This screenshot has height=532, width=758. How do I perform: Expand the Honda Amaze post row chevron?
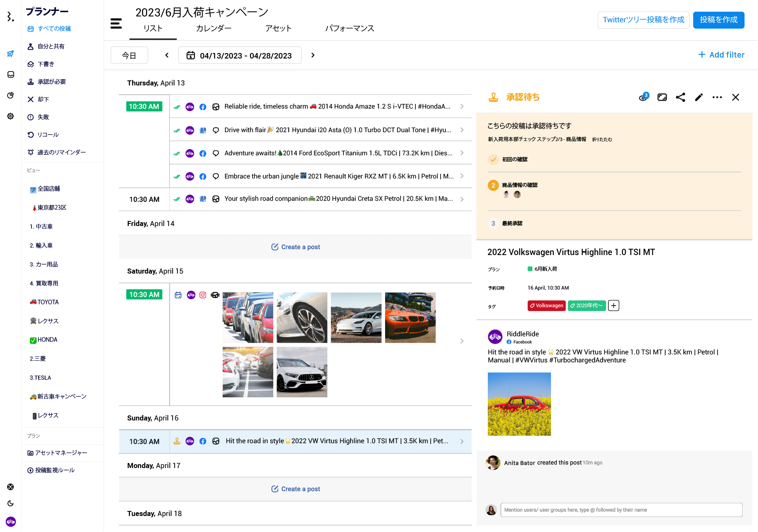pos(462,106)
